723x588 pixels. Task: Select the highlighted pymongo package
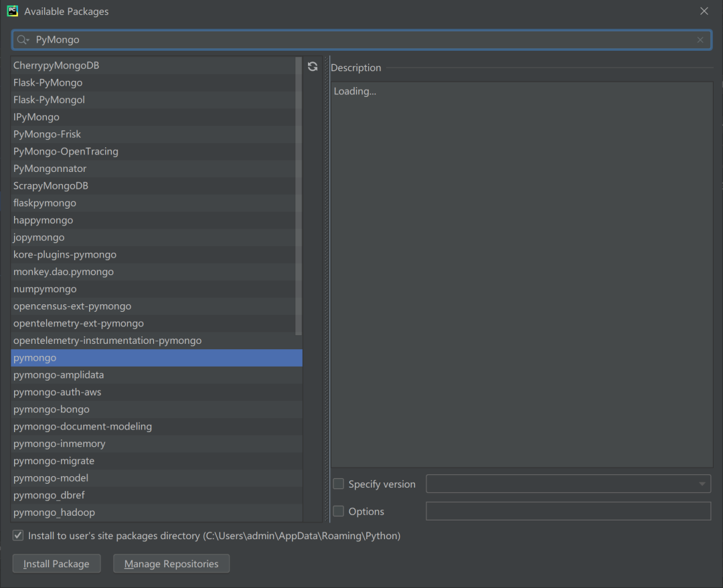coord(157,358)
